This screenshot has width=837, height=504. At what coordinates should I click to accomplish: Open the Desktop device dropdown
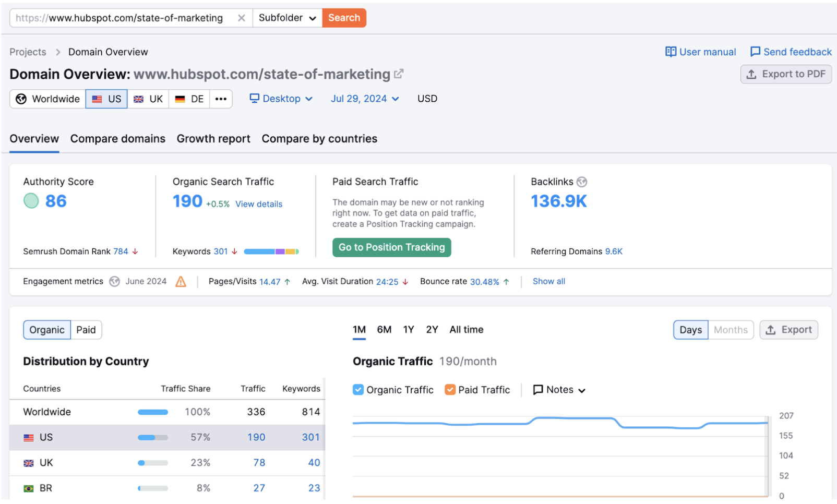click(x=281, y=99)
